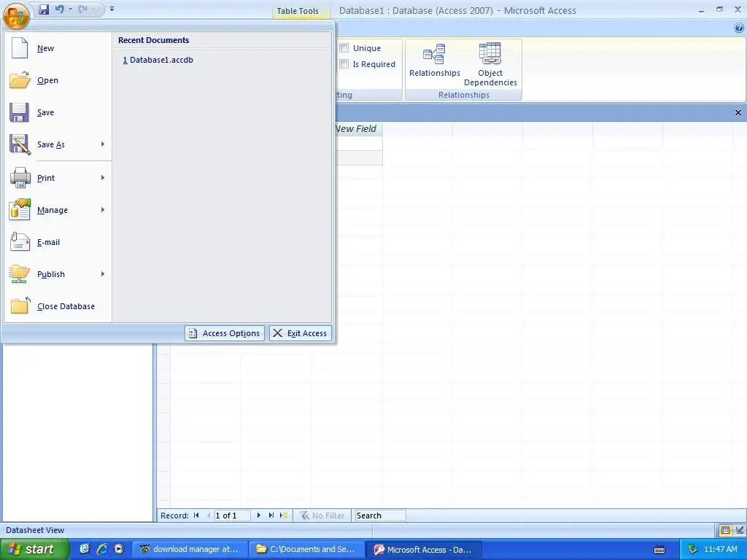This screenshot has width=747, height=560.
Task: Click the current record number box
Action: click(x=232, y=516)
